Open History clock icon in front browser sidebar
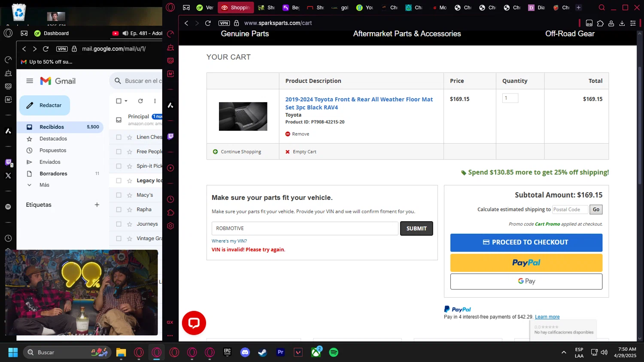The image size is (644, 362). tap(170, 199)
